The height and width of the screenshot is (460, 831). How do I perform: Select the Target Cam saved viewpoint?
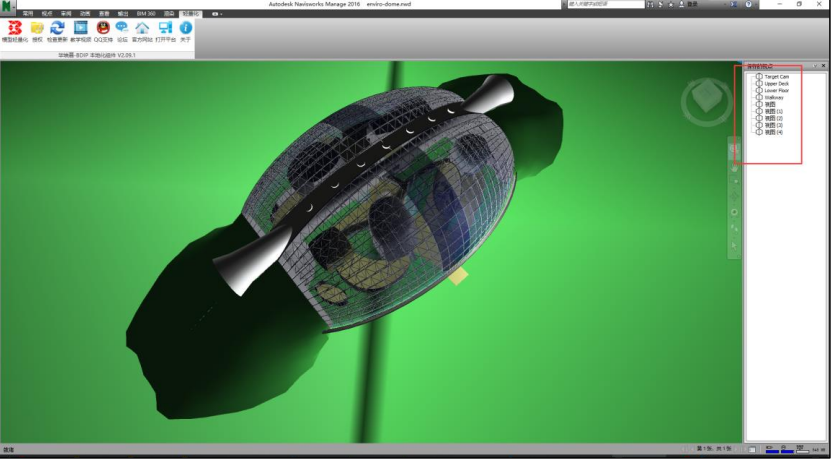pos(776,77)
